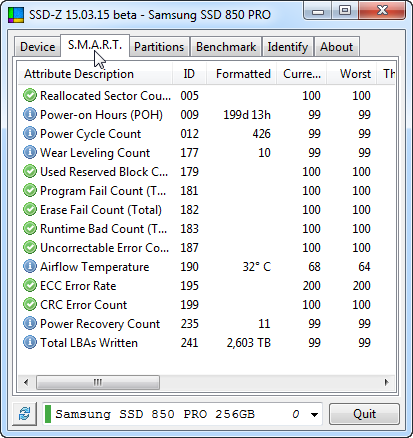
Task: Sort by ID column header
Action: click(x=189, y=74)
